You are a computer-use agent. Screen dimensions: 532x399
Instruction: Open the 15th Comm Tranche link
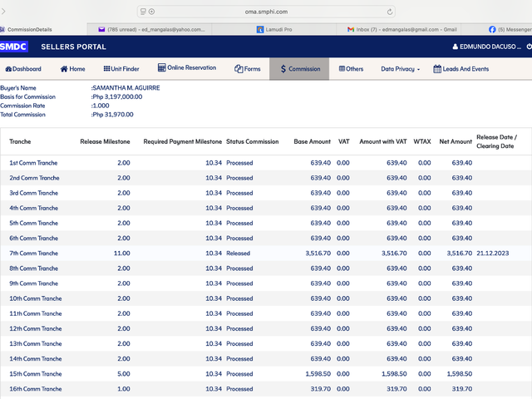coord(36,373)
